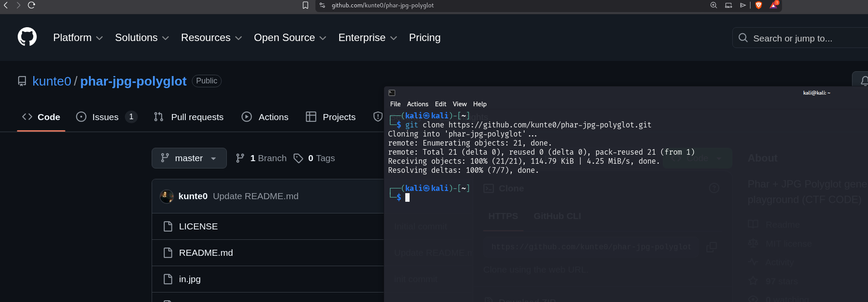Click the zoom magnifier icon in address bar
This screenshot has height=302, width=868.
coord(714,5)
